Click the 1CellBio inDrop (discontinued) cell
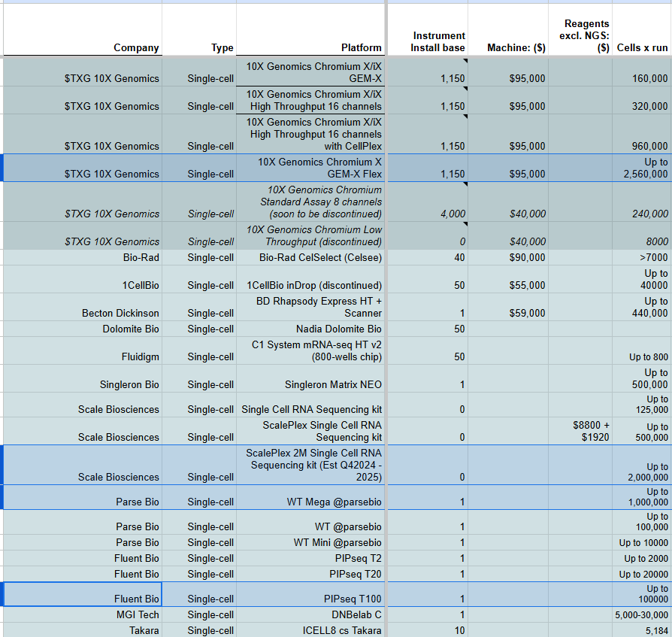The width and height of the screenshot is (672, 637). (x=310, y=280)
